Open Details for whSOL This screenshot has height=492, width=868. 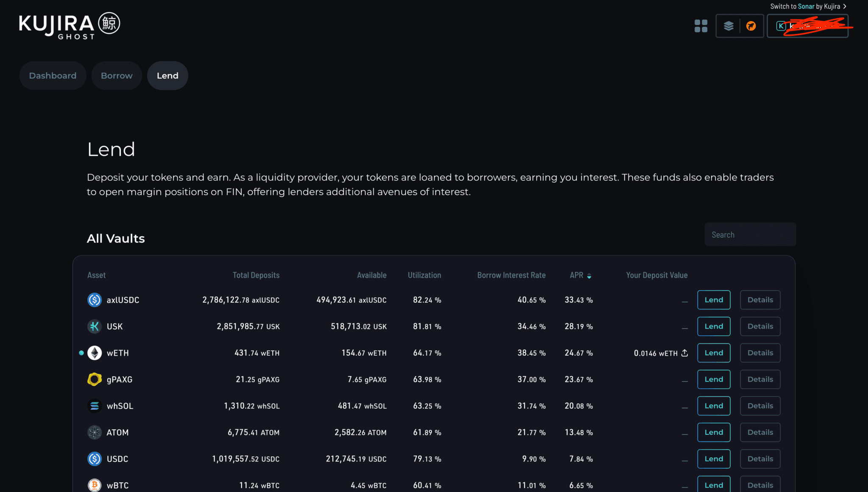click(760, 406)
